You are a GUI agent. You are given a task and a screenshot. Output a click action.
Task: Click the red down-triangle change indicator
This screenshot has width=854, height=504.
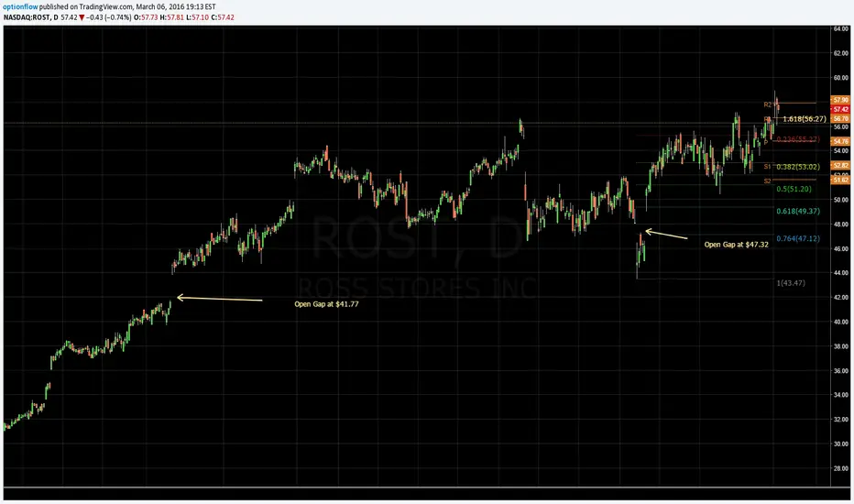82,17
